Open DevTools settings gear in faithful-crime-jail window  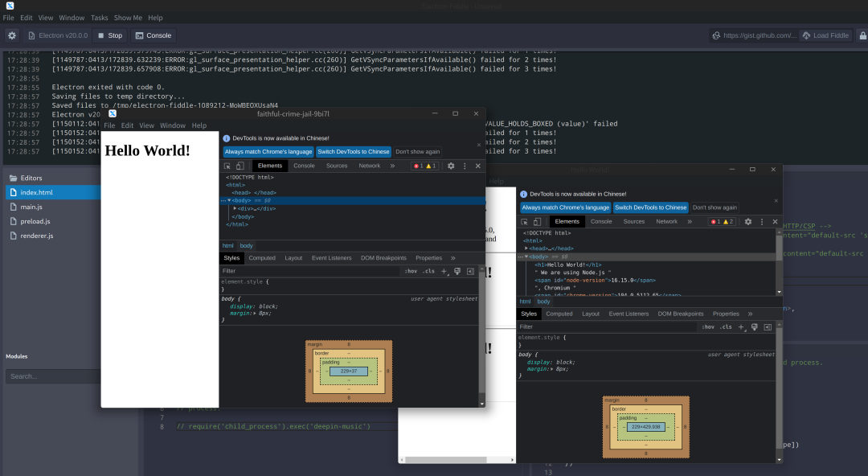point(451,166)
